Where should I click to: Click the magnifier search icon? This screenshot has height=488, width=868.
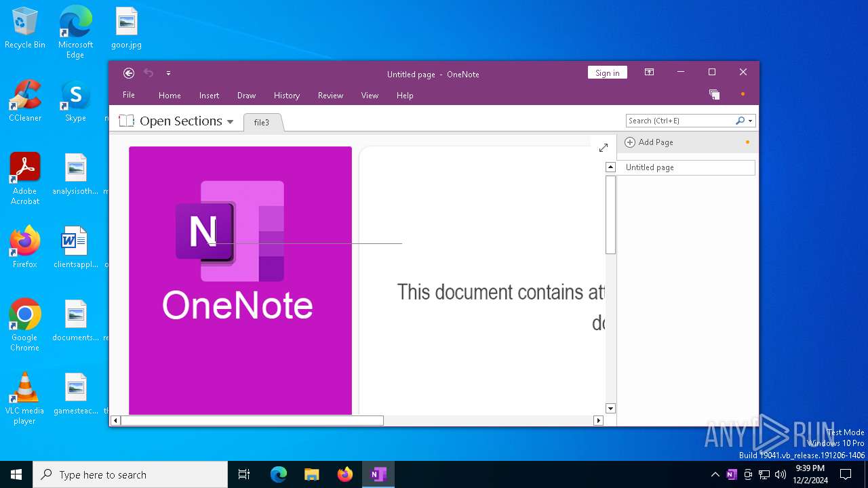point(740,121)
